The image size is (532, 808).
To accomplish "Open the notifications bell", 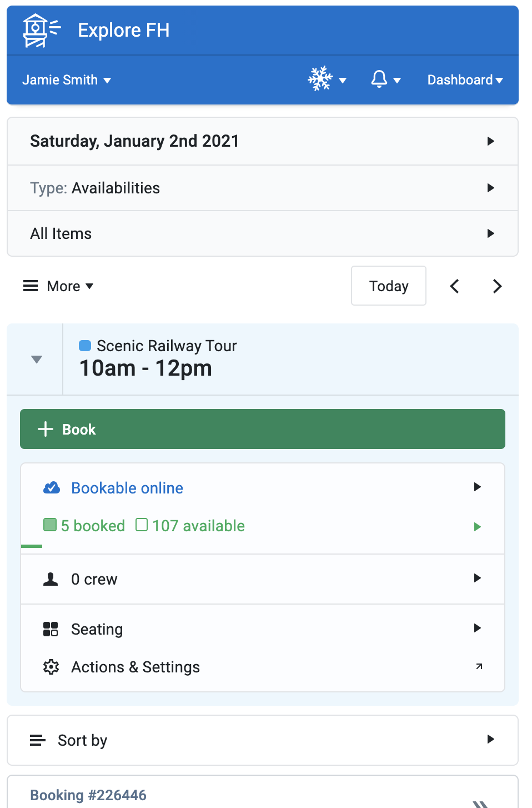I will 386,79.
